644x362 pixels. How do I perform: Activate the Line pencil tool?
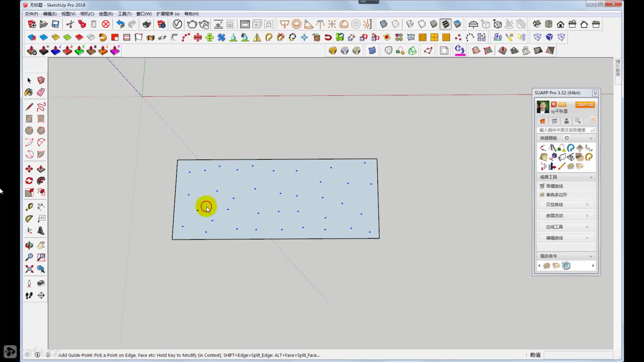click(x=29, y=107)
